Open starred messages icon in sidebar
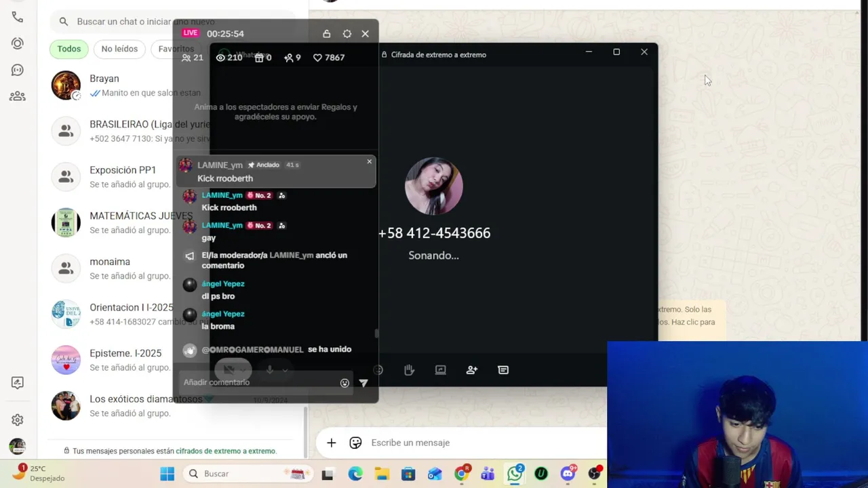 18,383
